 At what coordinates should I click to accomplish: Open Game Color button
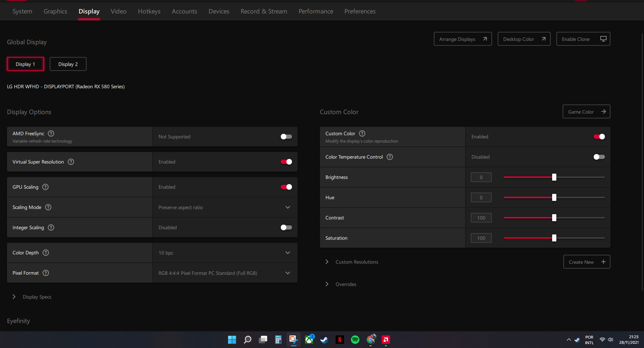(586, 111)
